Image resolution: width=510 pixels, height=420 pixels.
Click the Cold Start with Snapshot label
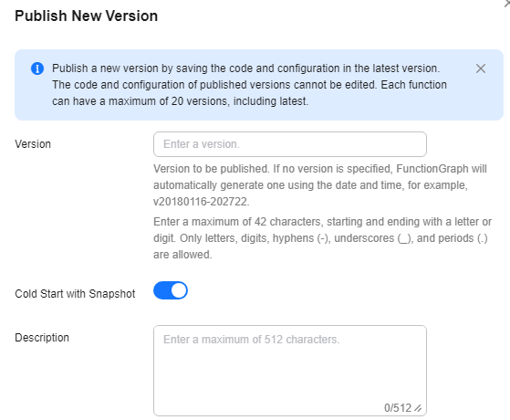75,294
